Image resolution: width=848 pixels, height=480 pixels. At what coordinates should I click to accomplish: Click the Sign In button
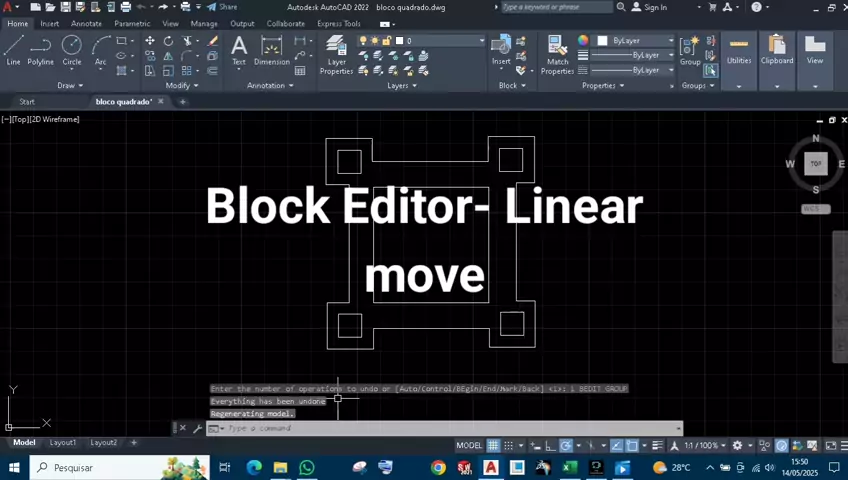pos(655,7)
